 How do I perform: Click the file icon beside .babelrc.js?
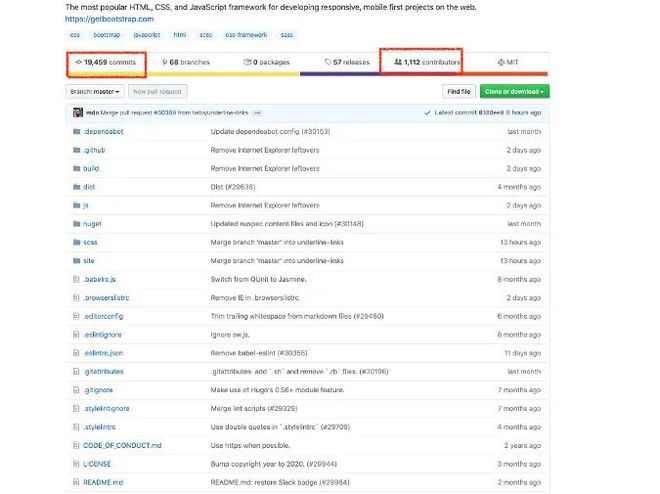coord(76,278)
